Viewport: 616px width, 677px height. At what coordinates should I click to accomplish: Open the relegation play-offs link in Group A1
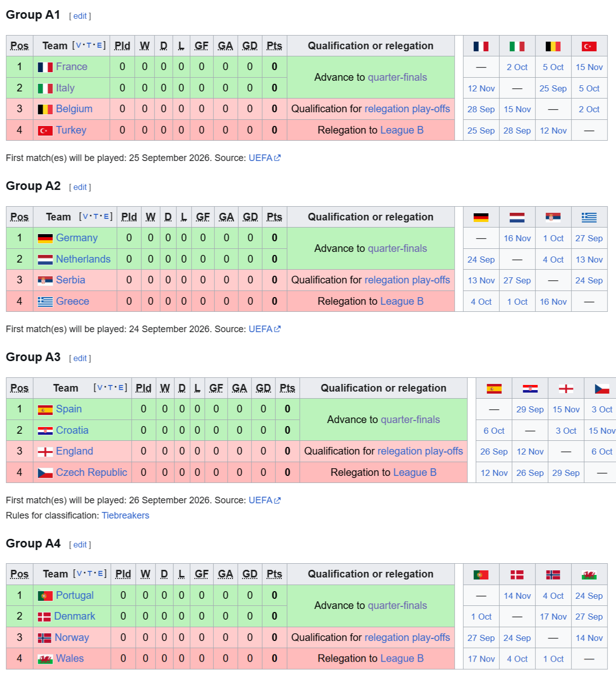point(407,109)
